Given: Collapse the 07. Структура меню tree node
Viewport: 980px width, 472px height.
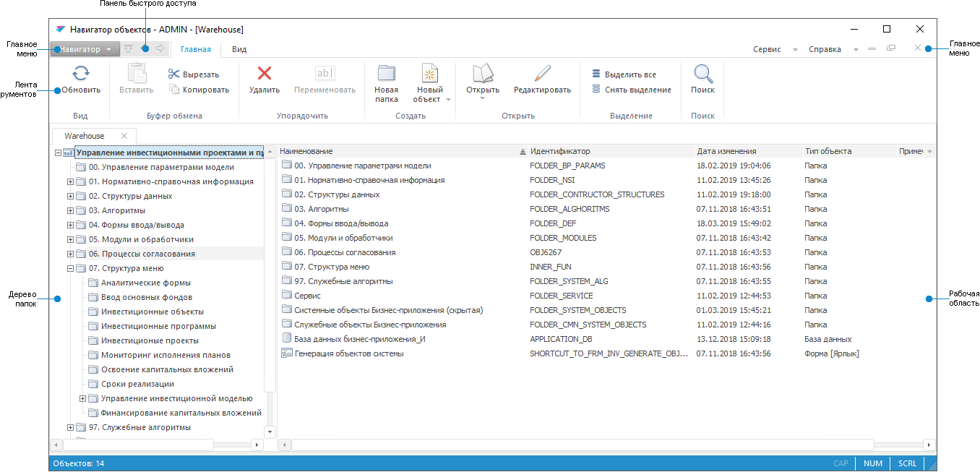Looking at the screenshot, I should (71, 268).
